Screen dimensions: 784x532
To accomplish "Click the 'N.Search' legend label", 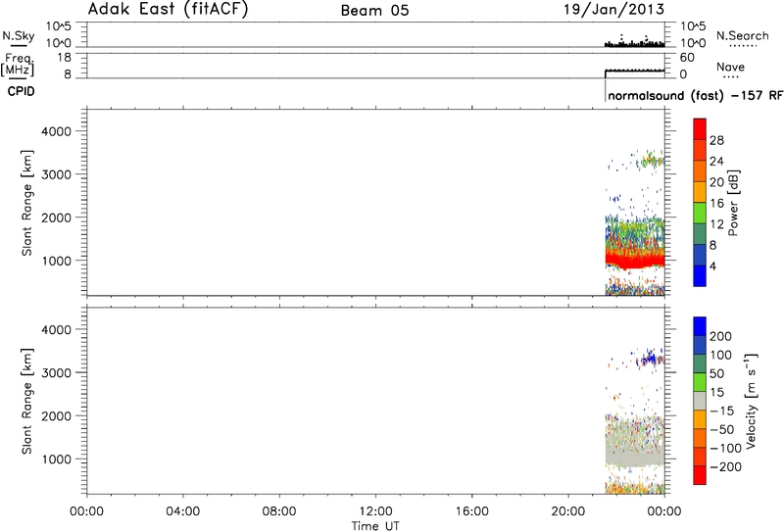I will (742, 35).
